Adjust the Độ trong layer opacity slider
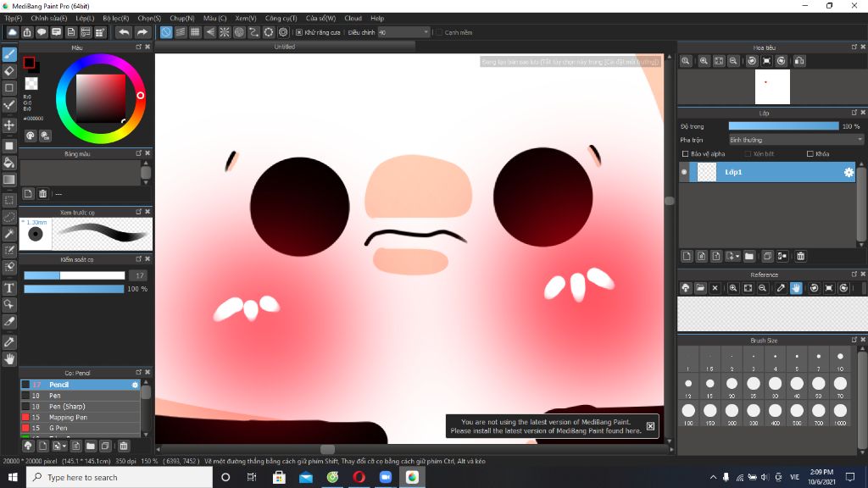Viewport: 868px width, 488px height. pyautogui.click(x=783, y=126)
